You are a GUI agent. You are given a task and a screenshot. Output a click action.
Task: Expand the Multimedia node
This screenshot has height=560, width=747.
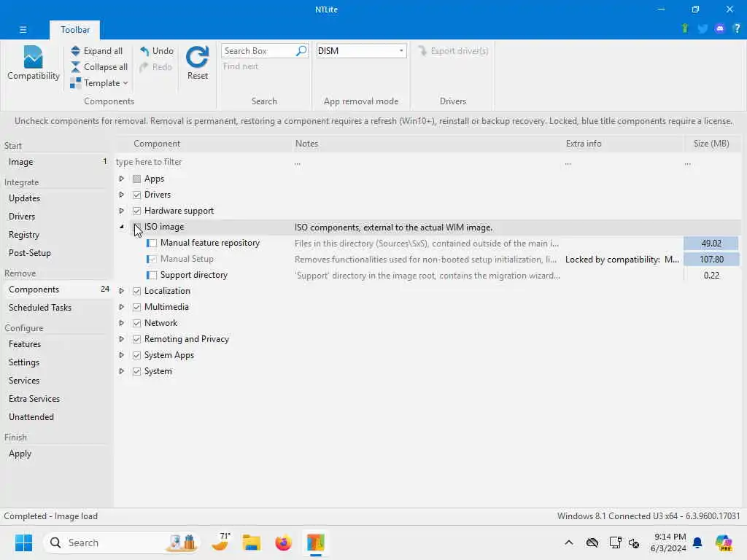coord(122,307)
